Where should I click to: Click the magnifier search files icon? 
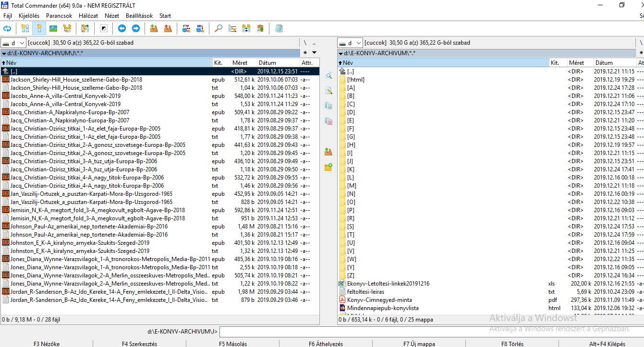tap(219, 28)
